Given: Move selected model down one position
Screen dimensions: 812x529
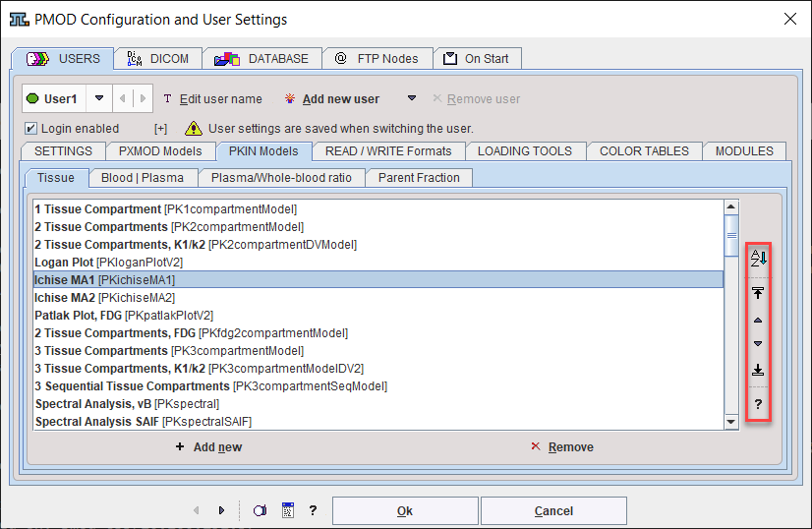Looking at the screenshot, I should 758,343.
